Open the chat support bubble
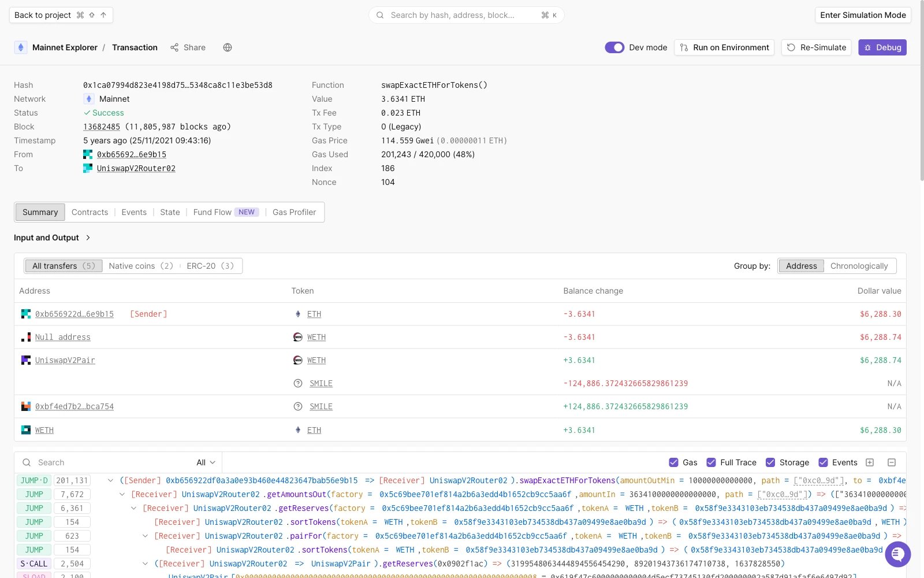The width and height of the screenshot is (924, 578). pos(897,554)
